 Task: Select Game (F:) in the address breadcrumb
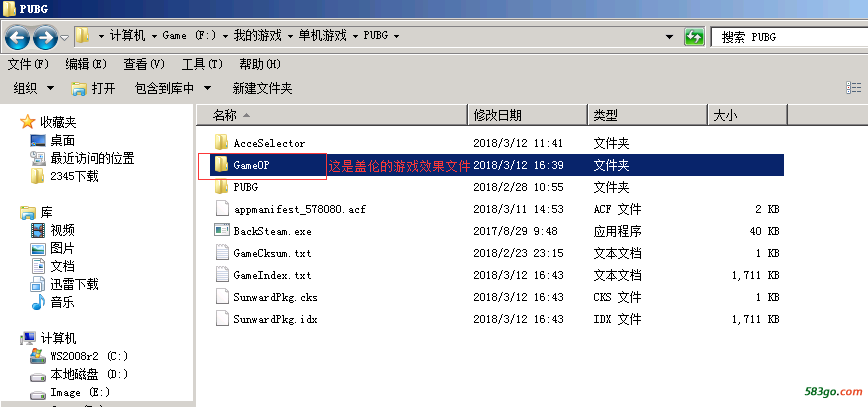(189, 36)
